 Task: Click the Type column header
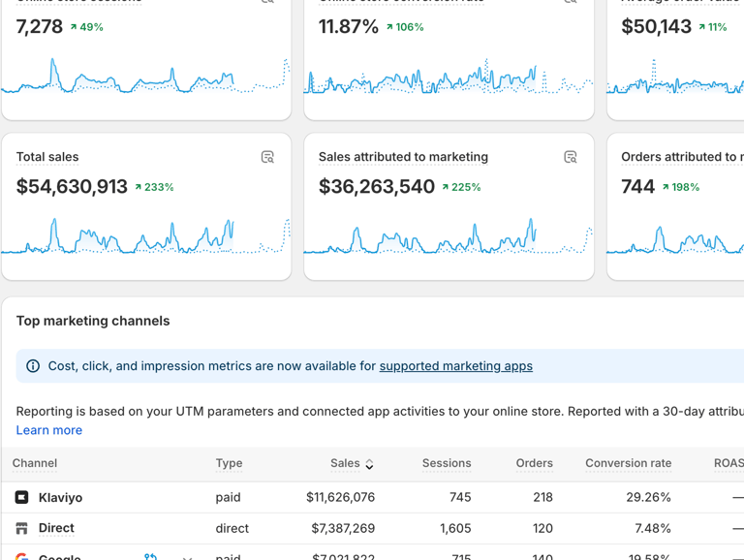coord(230,463)
